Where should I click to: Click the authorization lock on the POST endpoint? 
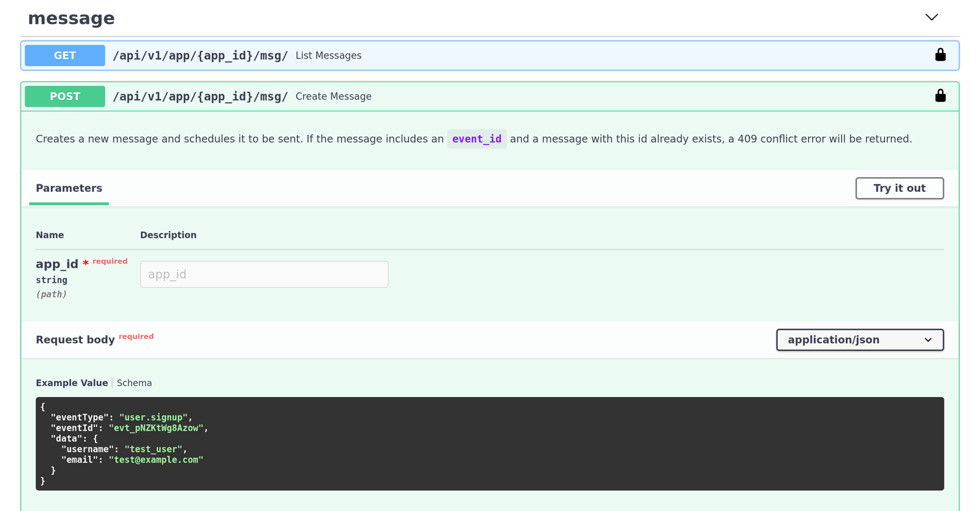[940, 96]
